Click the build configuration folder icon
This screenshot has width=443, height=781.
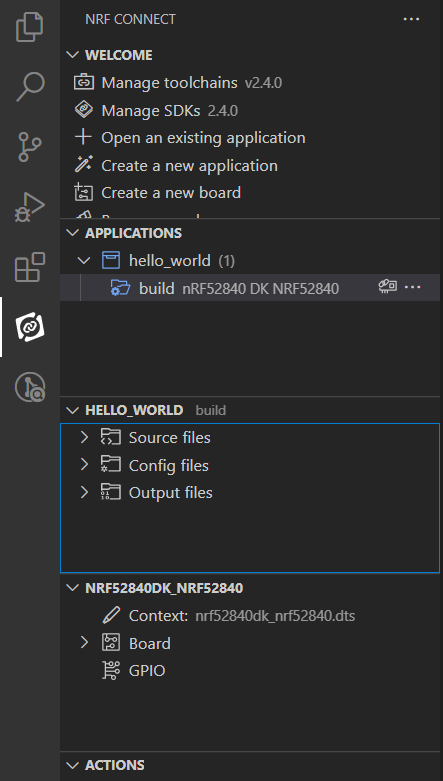121,288
